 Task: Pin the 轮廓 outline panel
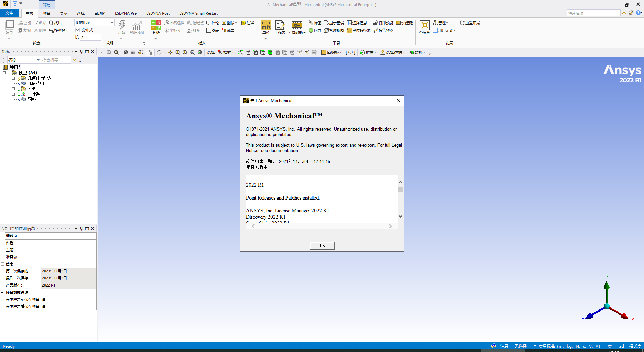point(81,52)
